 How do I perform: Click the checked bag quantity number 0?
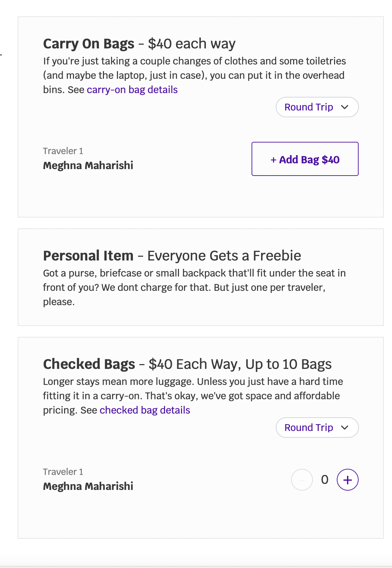point(325,480)
